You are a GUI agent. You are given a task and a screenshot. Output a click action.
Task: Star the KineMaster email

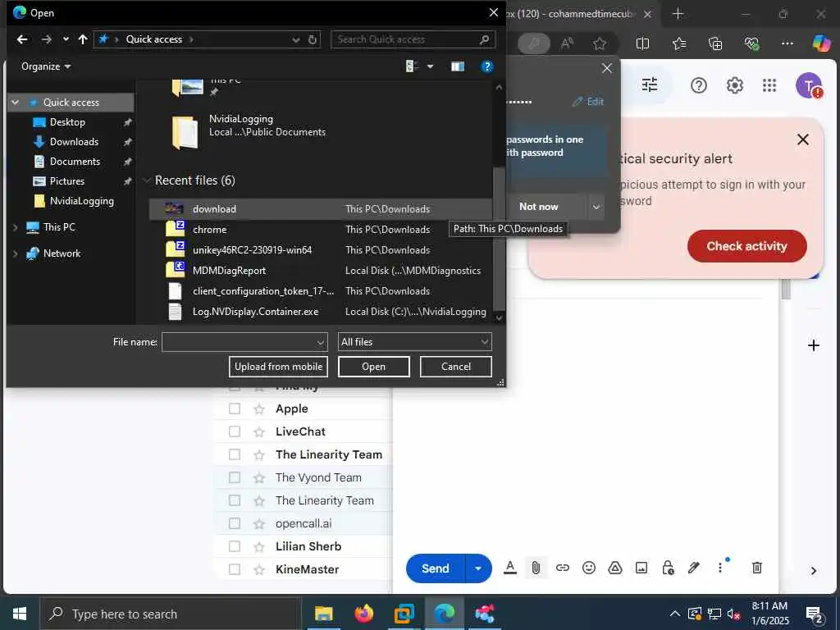click(259, 569)
